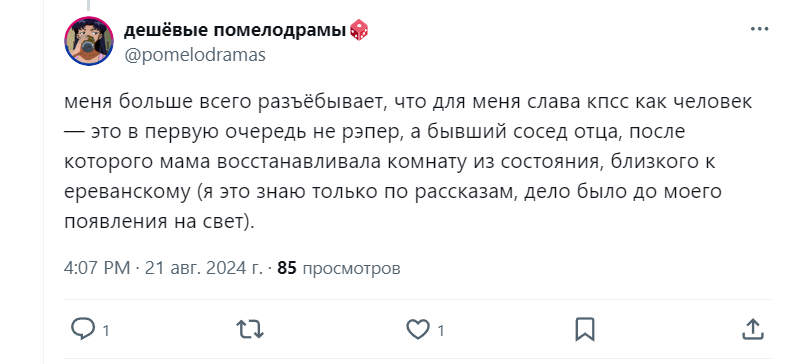Bookmark this tweet
Screen dimensions: 791x364
click(x=585, y=330)
